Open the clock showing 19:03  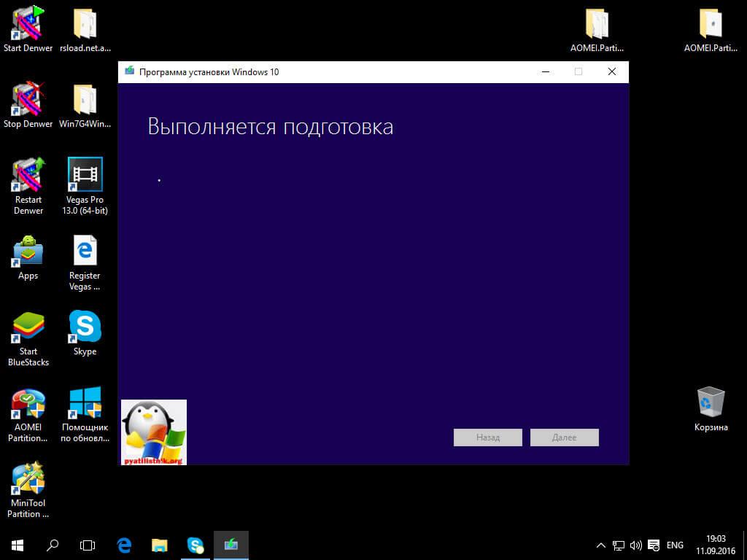(x=716, y=545)
